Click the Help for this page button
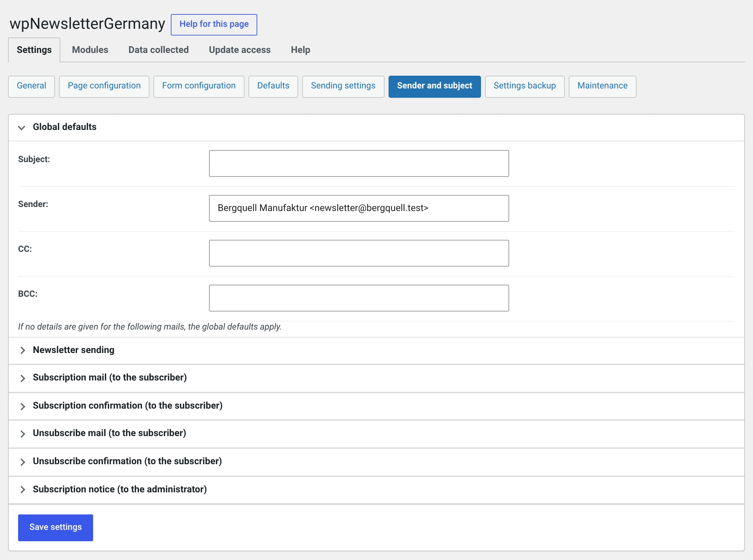Screen dimensions: 753x560 pos(214,24)
